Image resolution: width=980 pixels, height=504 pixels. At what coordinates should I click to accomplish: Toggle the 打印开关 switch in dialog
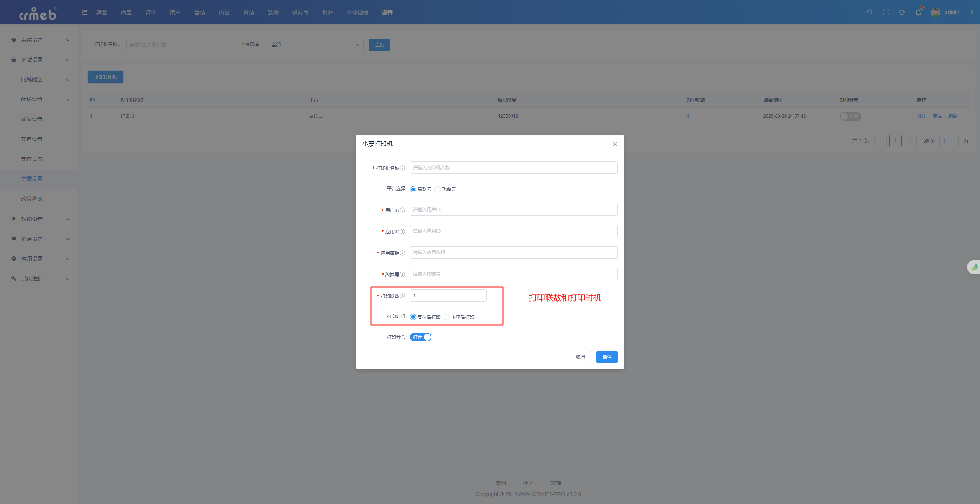[x=420, y=337]
